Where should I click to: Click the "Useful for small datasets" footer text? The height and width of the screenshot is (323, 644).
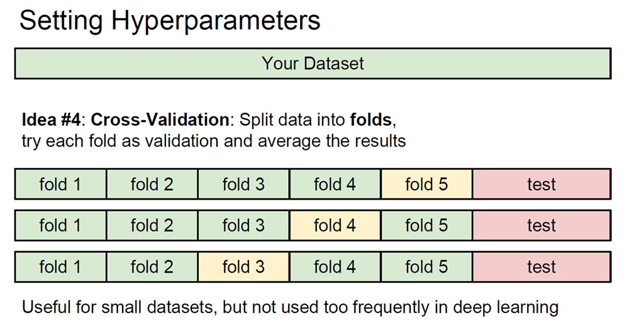[289, 308]
